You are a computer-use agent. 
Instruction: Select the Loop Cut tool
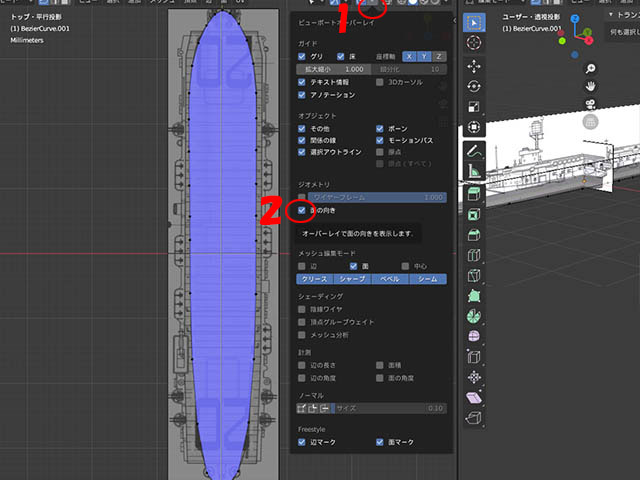pos(474,256)
